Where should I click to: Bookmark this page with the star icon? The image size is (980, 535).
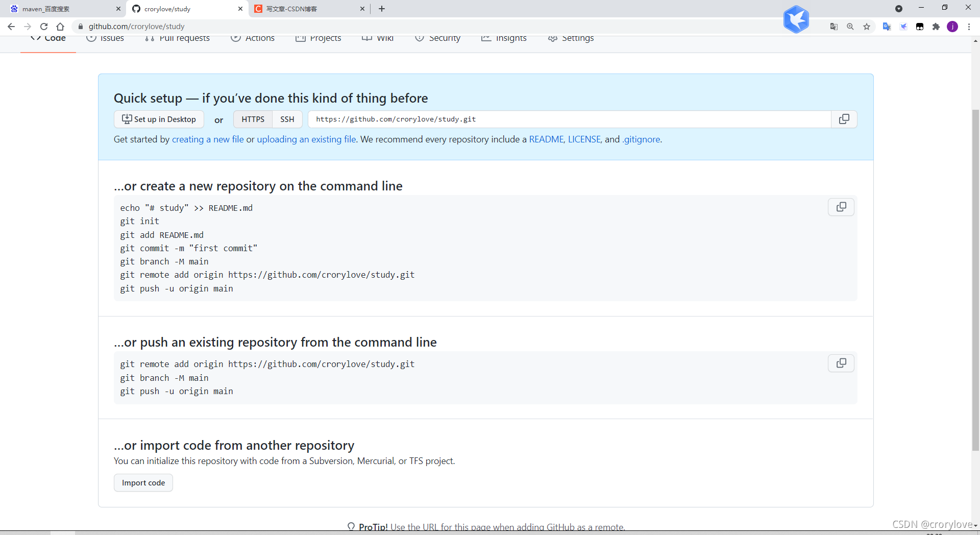(x=867, y=27)
